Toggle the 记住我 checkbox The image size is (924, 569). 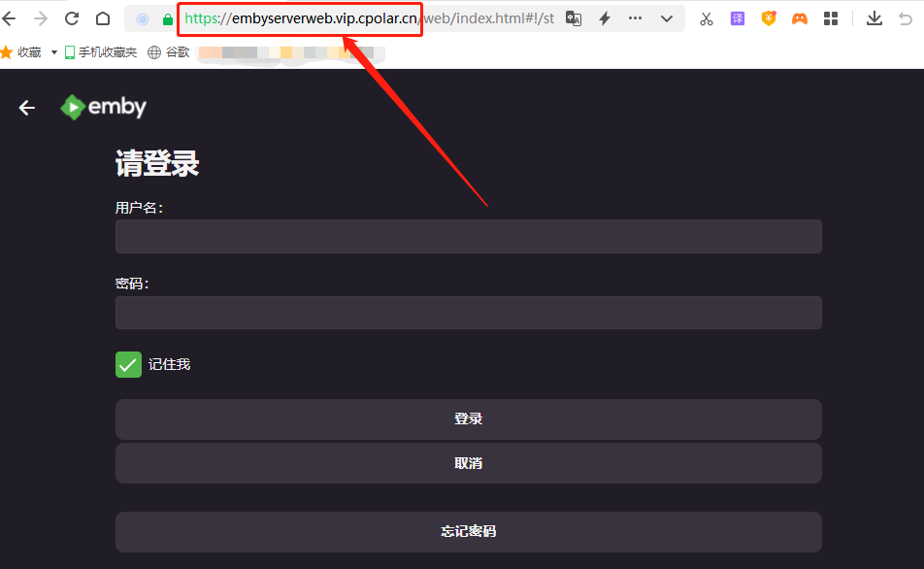128,364
